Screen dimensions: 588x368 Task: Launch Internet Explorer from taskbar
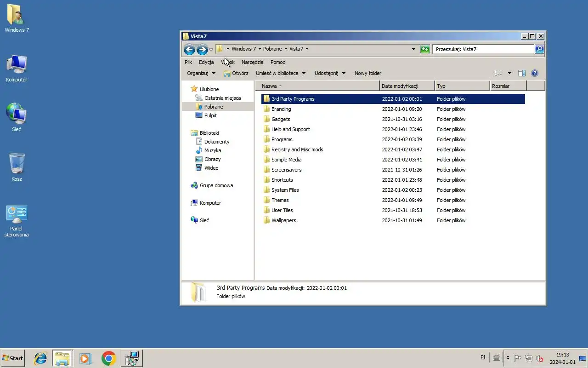[x=40, y=358]
